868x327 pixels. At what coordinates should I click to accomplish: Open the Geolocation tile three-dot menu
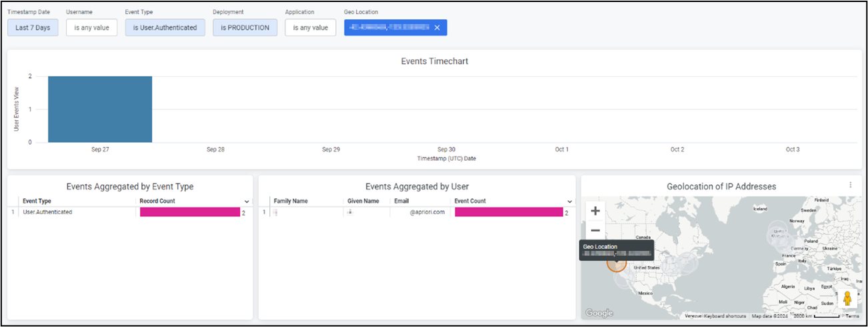coord(850,186)
